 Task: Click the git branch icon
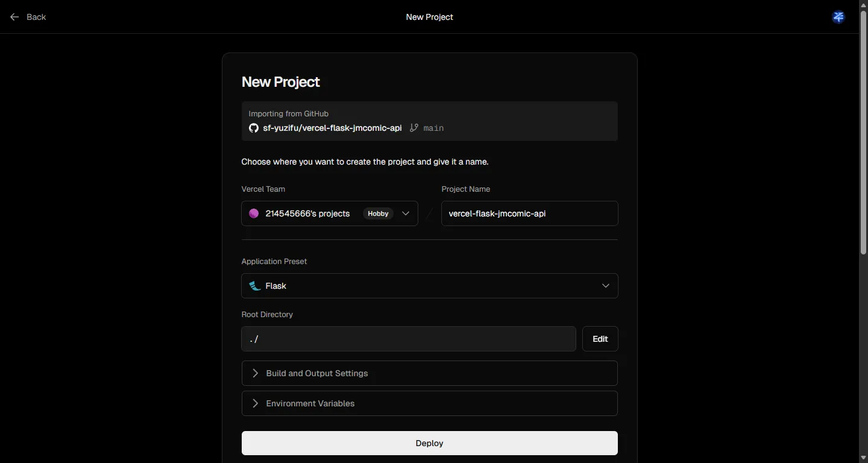[x=414, y=128]
